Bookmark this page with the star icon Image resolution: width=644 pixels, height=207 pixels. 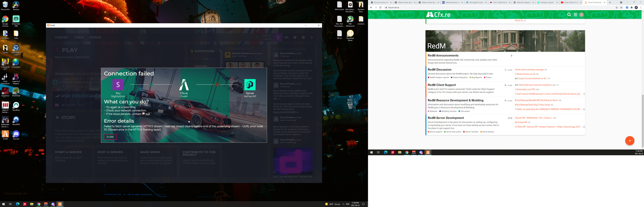621,7
